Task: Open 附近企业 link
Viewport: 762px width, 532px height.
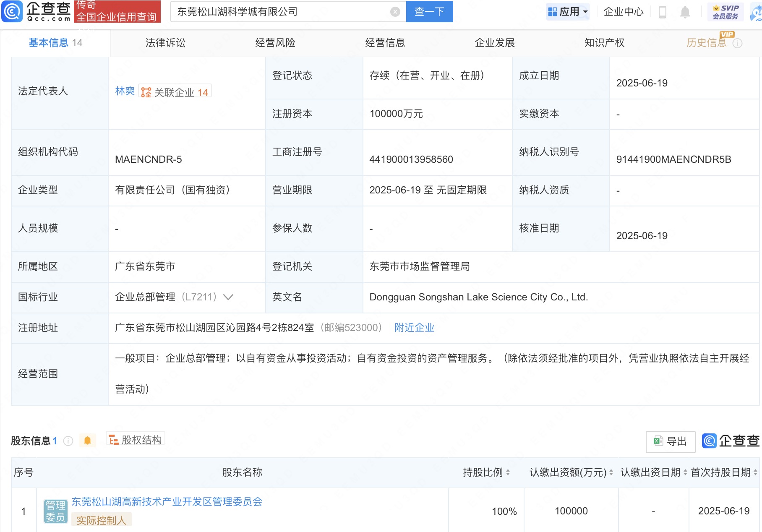Action: click(414, 328)
